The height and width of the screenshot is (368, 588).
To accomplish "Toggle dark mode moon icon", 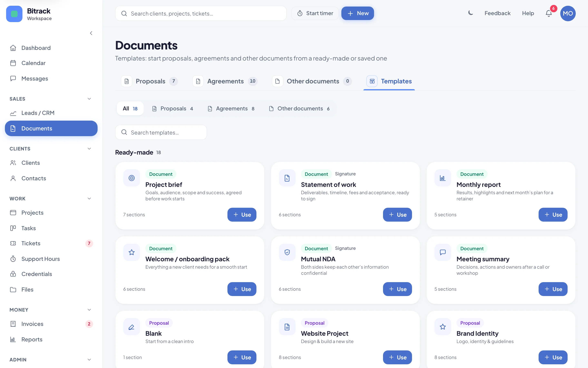I will point(470,13).
